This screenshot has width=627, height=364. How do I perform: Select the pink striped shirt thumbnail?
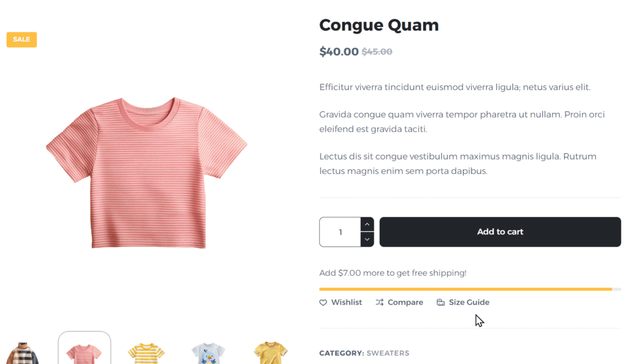point(84,352)
